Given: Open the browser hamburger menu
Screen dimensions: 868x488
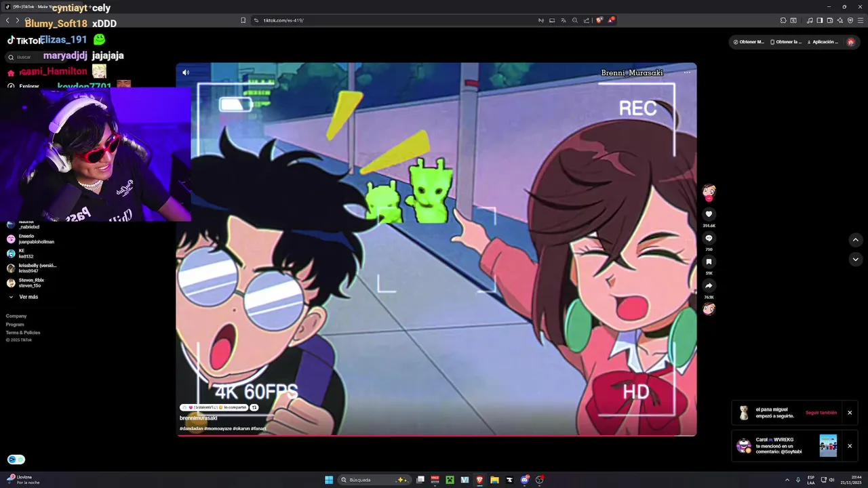Looking at the screenshot, I should (x=861, y=20).
